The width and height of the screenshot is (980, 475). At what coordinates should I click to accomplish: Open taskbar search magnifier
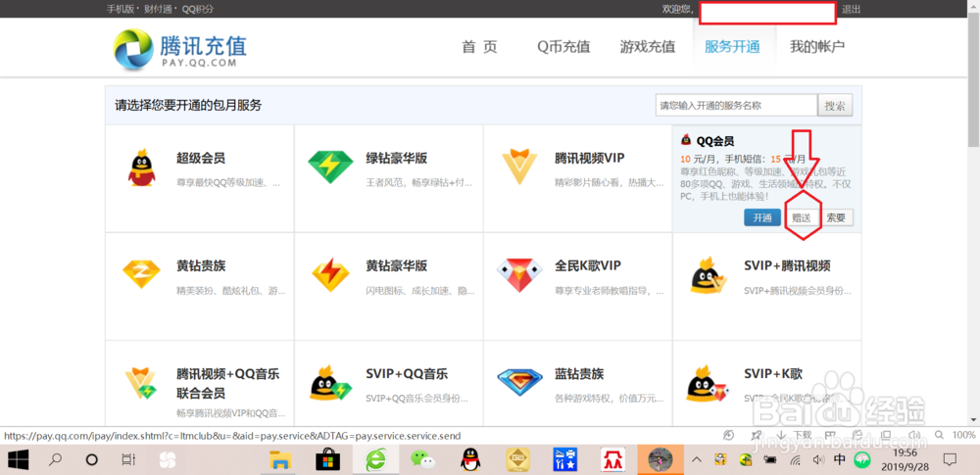56,460
